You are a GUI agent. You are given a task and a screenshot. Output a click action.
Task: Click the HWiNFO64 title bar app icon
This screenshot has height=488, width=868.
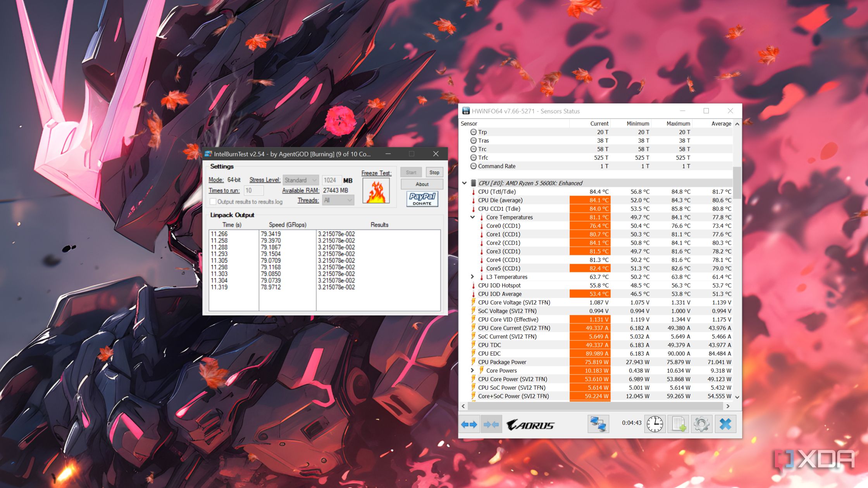point(466,111)
